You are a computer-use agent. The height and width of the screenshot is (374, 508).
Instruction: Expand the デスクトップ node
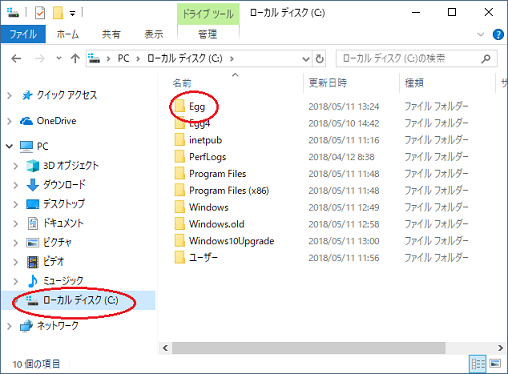[16, 204]
